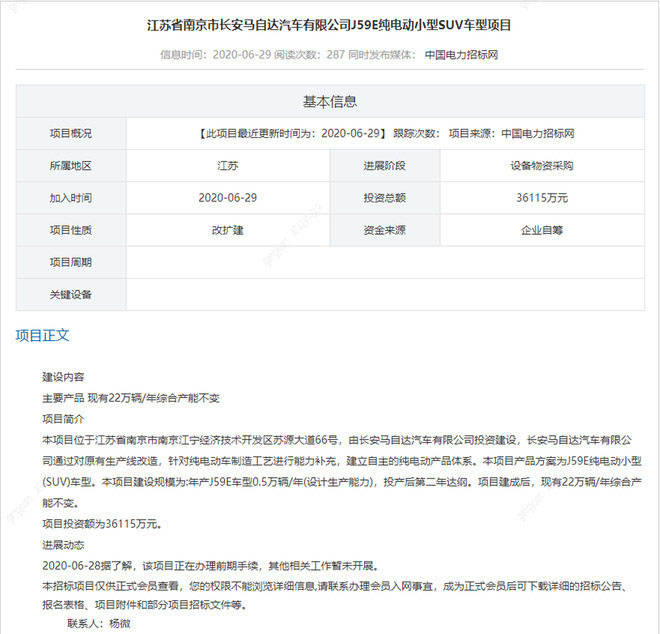This screenshot has height=634, width=660.
Task: Click the 加入时间 label cell
Action: coord(71,198)
